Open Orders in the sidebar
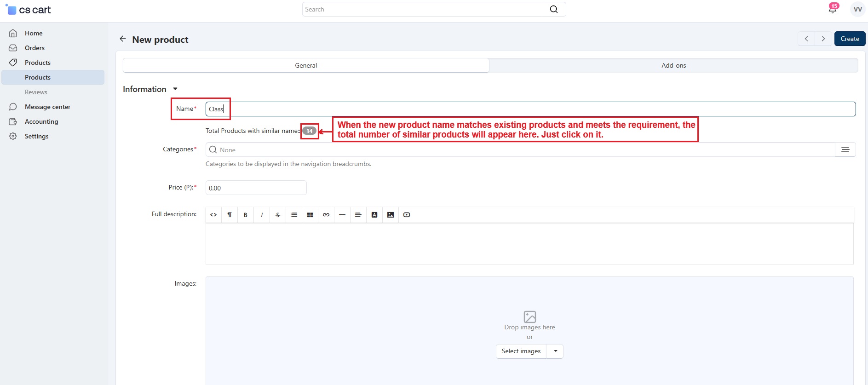Viewport: 868px width, 385px height. [34, 48]
